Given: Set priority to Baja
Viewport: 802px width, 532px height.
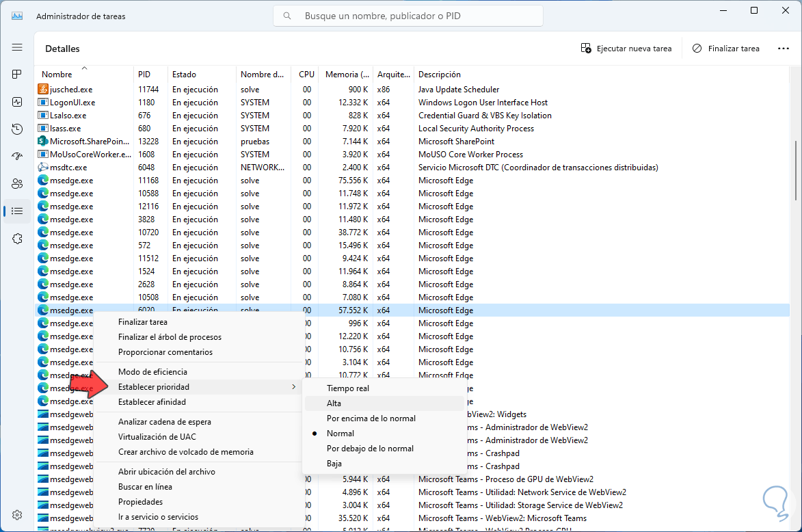Looking at the screenshot, I should 384,464.
